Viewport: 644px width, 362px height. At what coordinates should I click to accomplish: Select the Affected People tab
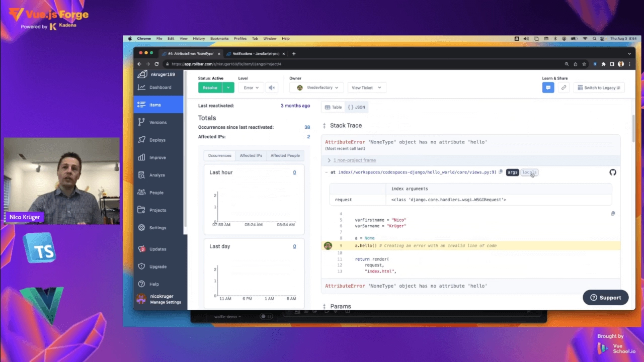tap(285, 155)
